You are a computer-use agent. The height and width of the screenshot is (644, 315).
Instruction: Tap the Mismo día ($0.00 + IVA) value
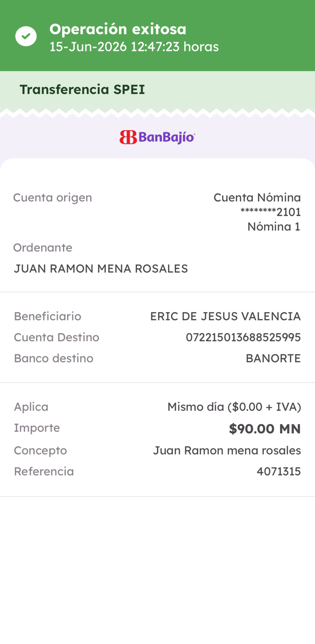coord(234,407)
